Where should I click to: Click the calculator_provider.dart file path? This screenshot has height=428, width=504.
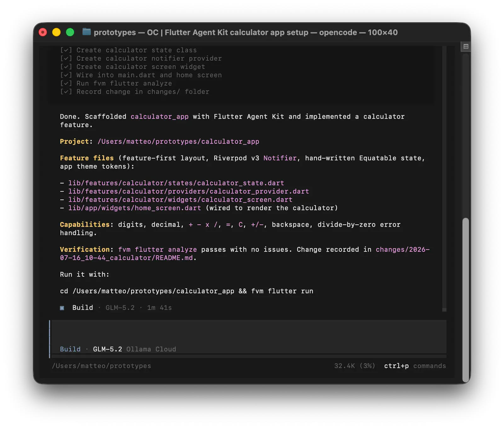[189, 191]
